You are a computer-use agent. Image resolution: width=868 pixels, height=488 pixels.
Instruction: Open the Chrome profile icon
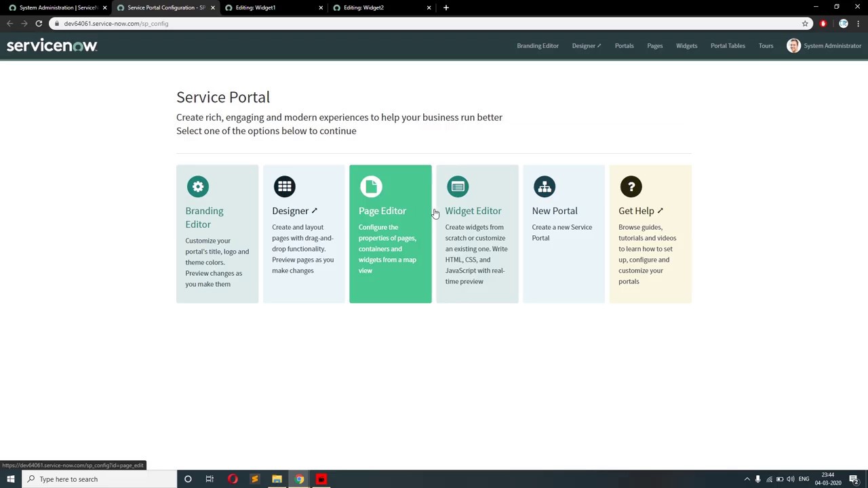pyautogui.click(x=843, y=24)
